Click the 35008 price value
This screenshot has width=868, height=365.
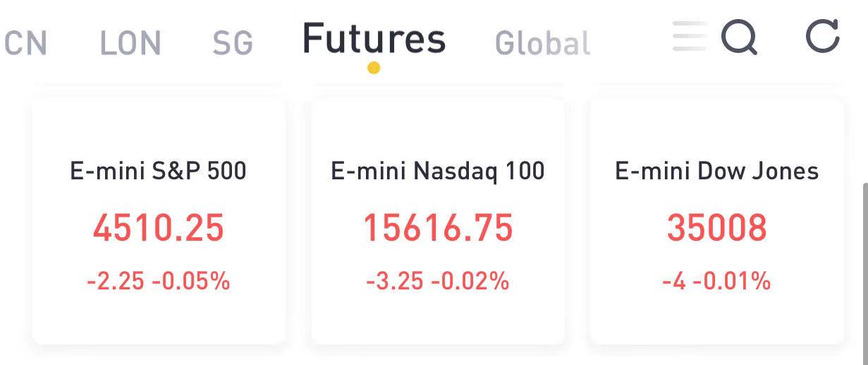click(717, 228)
